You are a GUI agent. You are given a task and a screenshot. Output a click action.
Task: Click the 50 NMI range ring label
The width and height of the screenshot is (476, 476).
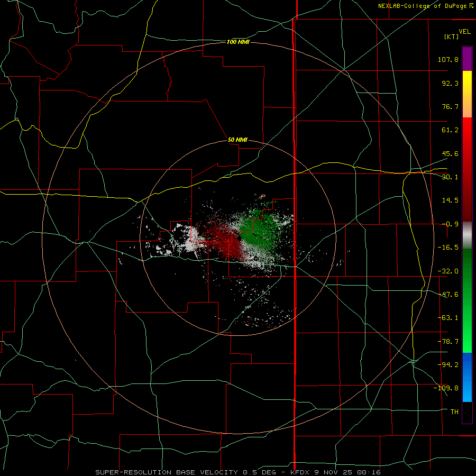[237, 140]
